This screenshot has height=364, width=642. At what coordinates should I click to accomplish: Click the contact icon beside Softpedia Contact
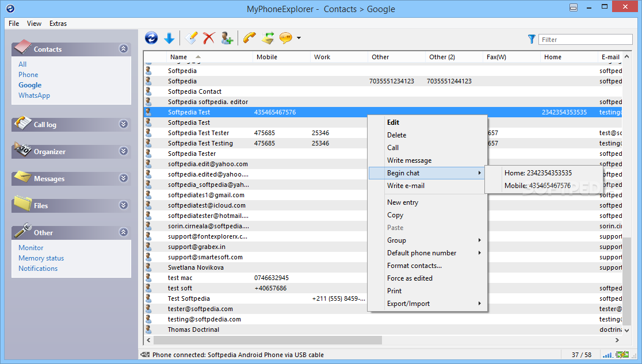tap(148, 91)
